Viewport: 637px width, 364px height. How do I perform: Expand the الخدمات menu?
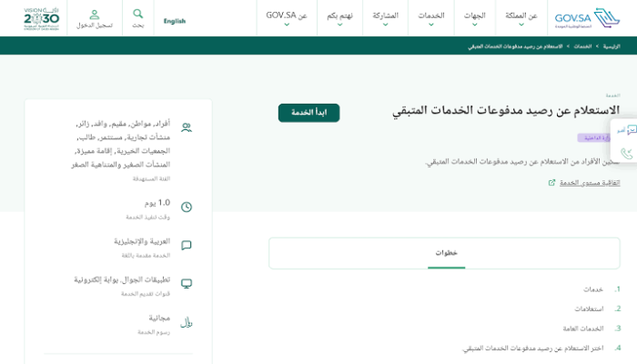tap(431, 18)
